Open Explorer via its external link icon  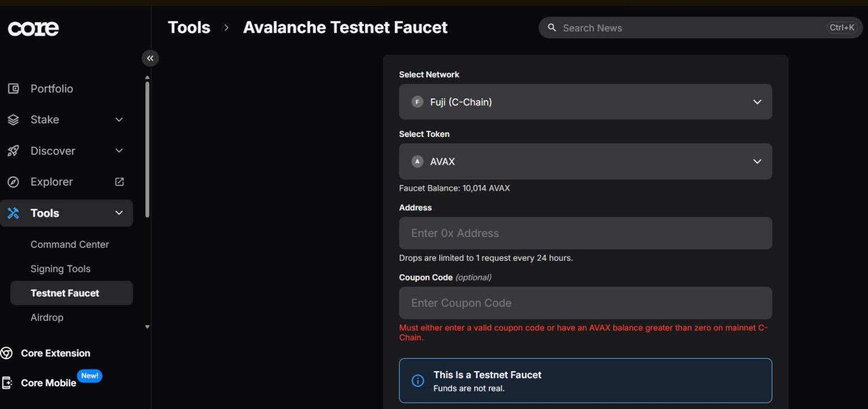coord(119,182)
